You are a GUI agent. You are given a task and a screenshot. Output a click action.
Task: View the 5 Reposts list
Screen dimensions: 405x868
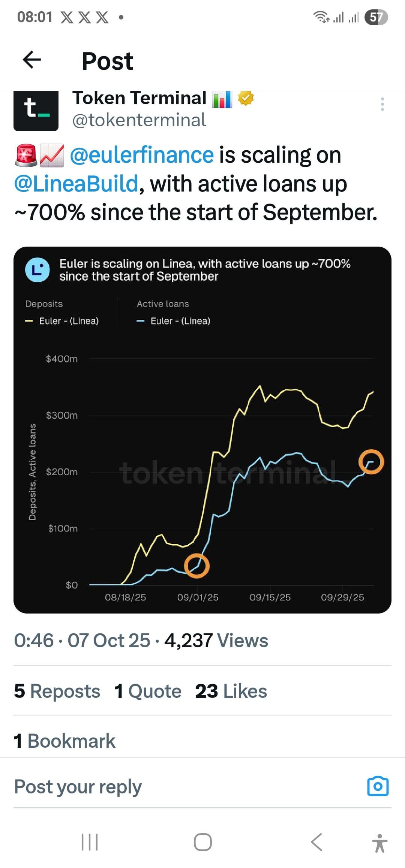click(x=57, y=691)
